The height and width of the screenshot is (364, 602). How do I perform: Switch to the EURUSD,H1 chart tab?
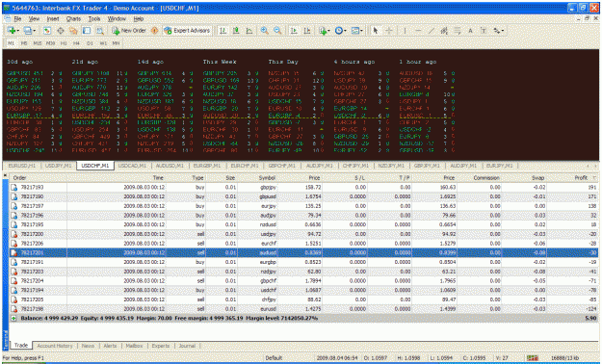pyautogui.click(x=21, y=166)
